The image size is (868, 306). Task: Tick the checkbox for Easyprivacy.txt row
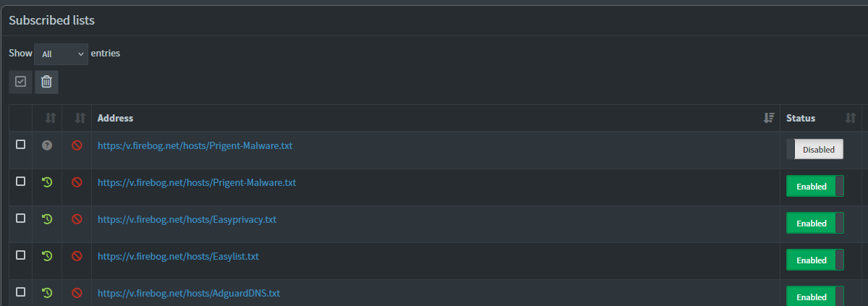[x=20, y=218]
